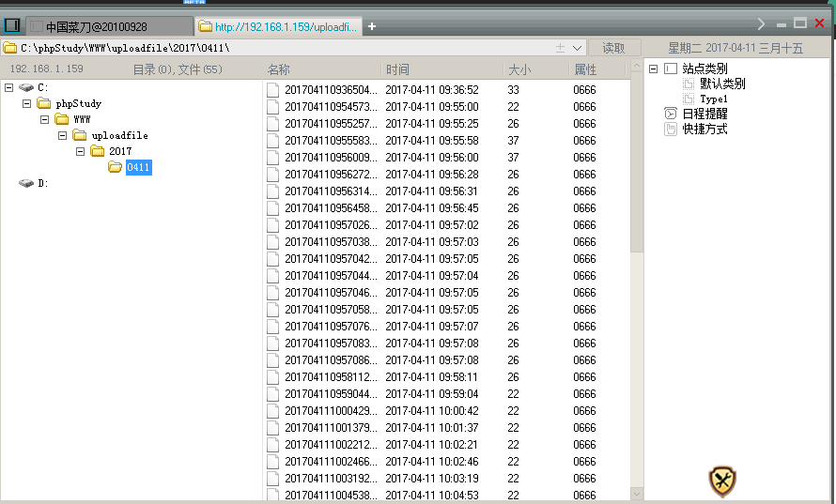Click the 快捷方式 shortcut icon
Viewport: 836px width, 504px height.
(x=671, y=129)
